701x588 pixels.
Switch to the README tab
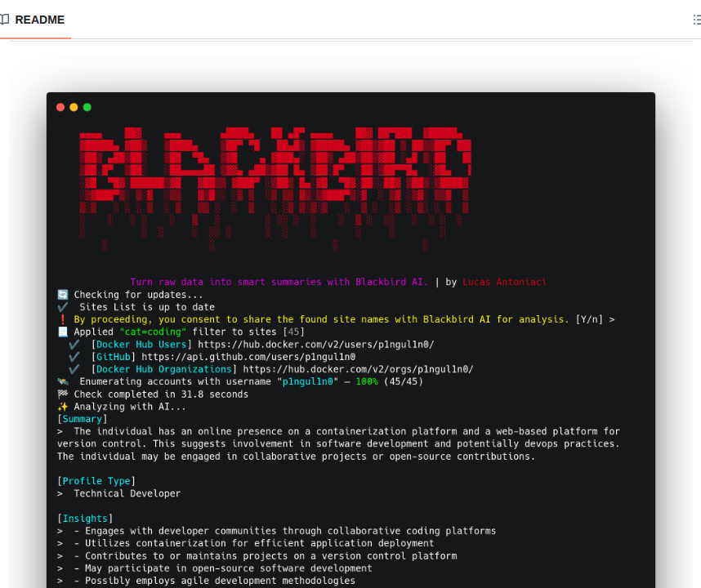click(x=33, y=20)
